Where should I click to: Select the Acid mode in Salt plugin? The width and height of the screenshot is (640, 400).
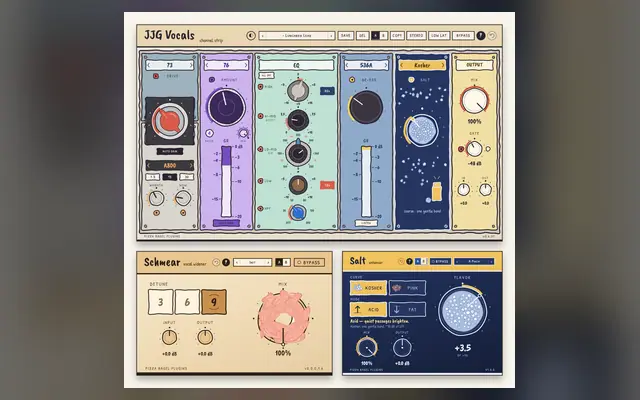point(368,309)
